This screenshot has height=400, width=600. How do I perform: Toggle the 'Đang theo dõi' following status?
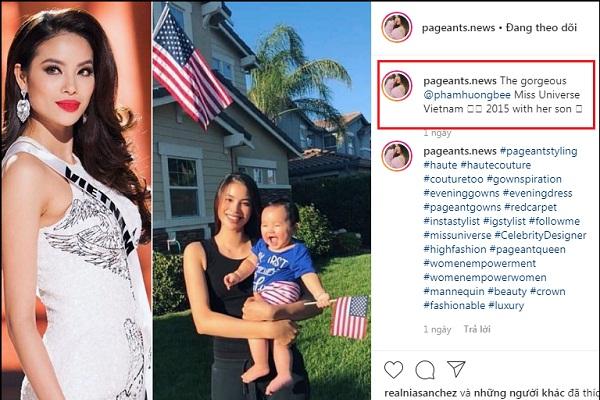coord(541,28)
